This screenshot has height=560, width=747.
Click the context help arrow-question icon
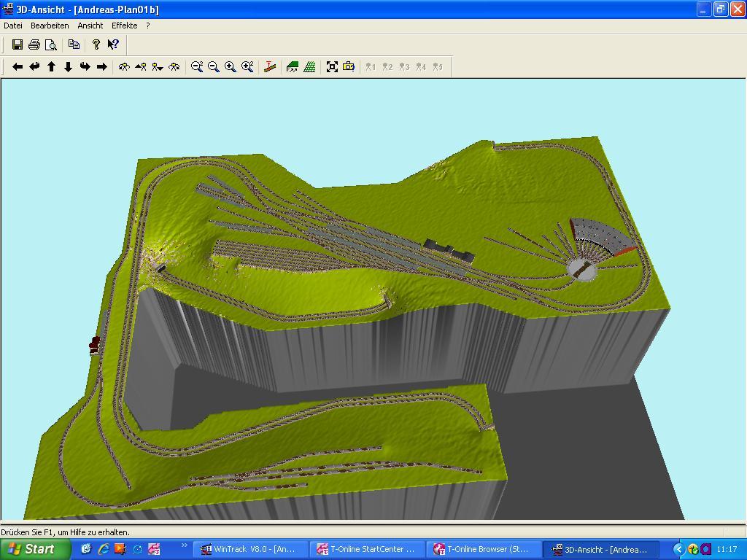(113, 44)
